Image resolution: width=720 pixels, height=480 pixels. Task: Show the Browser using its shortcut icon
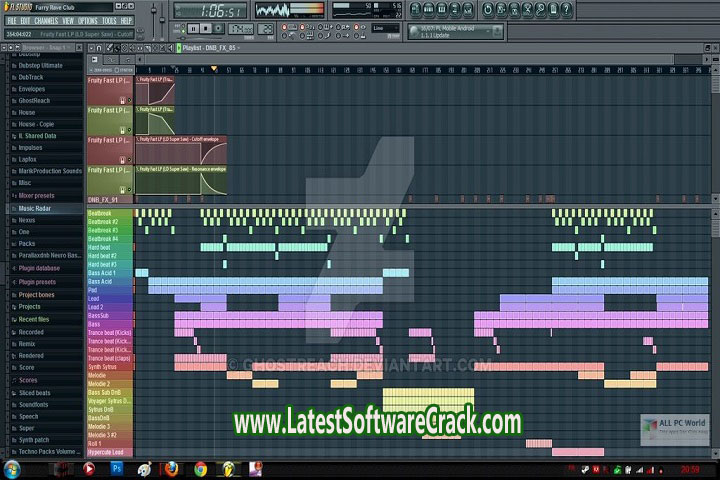455,9
